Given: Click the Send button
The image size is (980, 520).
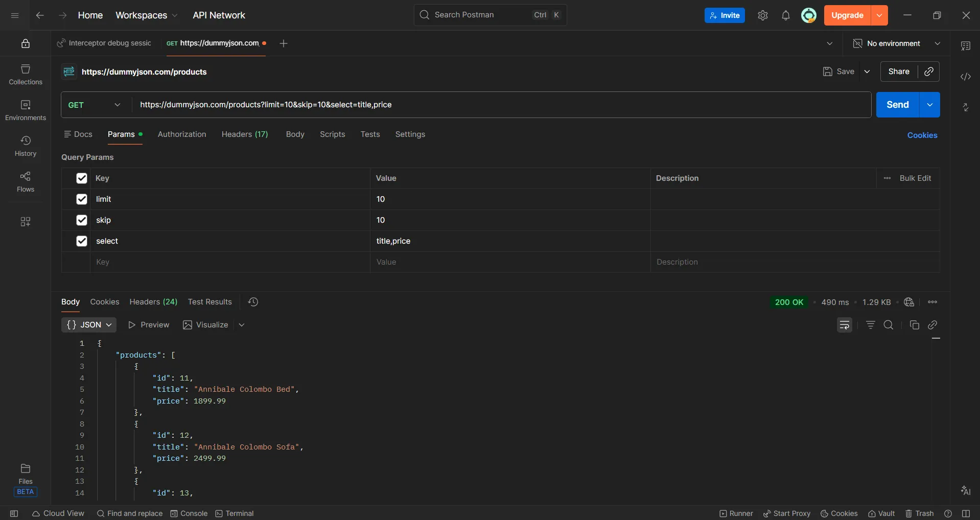Looking at the screenshot, I should [897, 105].
